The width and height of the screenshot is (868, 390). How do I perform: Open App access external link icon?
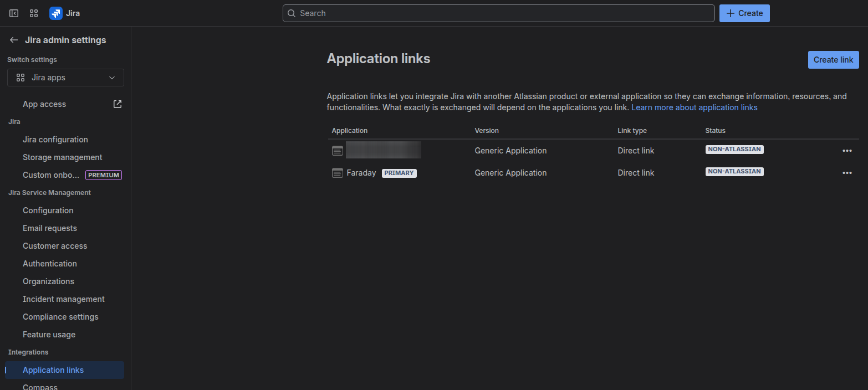[118, 104]
